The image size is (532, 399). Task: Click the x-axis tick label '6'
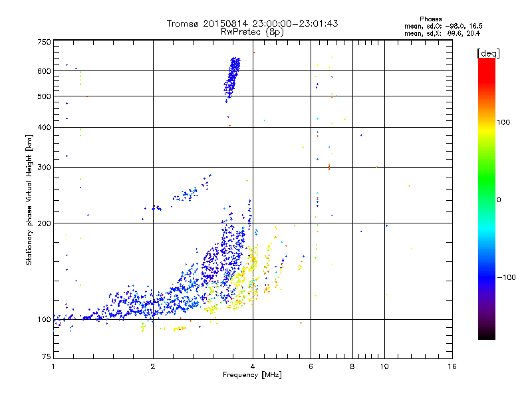(x=311, y=366)
